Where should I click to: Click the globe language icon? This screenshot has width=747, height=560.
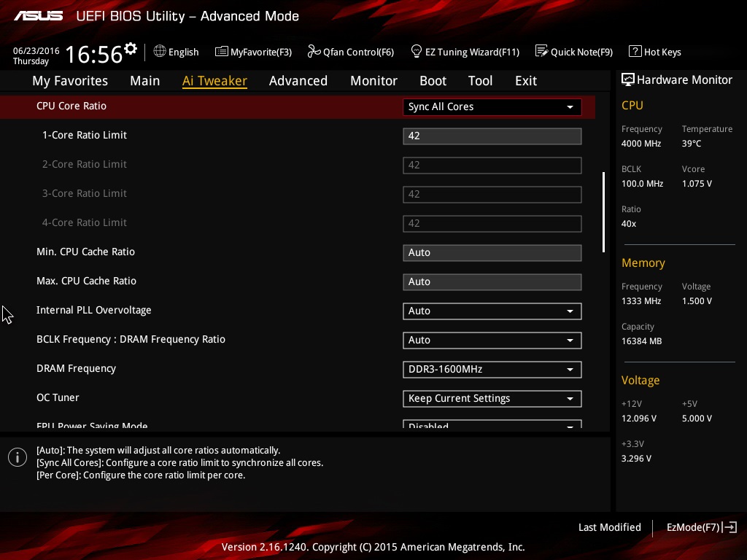pyautogui.click(x=160, y=51)
